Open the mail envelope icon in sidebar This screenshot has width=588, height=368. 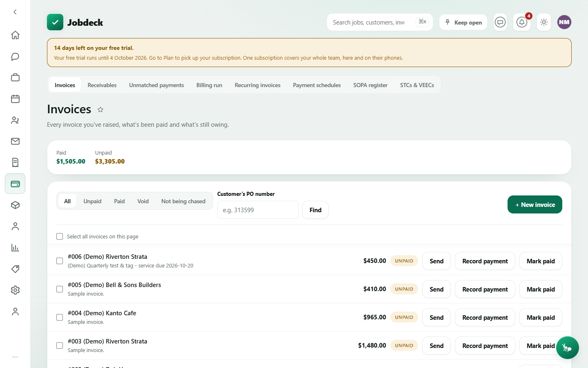(15, 141)
